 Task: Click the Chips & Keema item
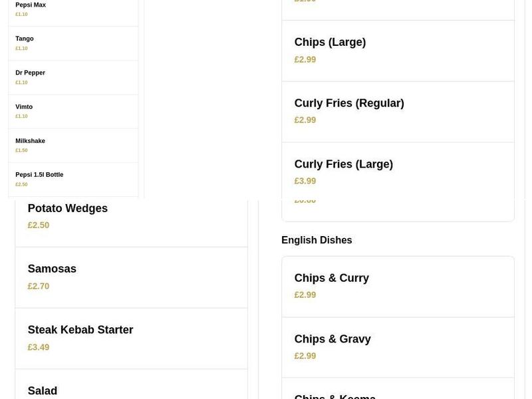[x=334, y=396]
